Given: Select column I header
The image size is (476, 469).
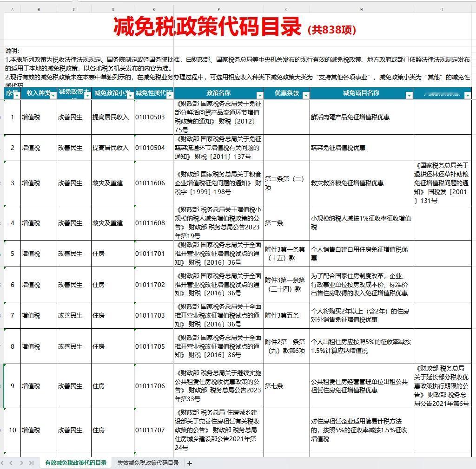Looking at the screenshot, I should click(443, 9).
